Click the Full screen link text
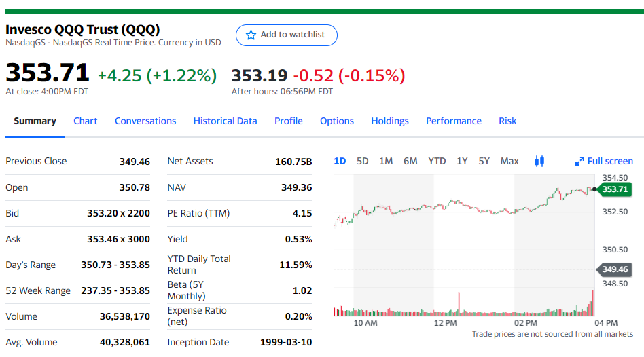This screenshot has height=357, width=644. click(x=610, y=162)
